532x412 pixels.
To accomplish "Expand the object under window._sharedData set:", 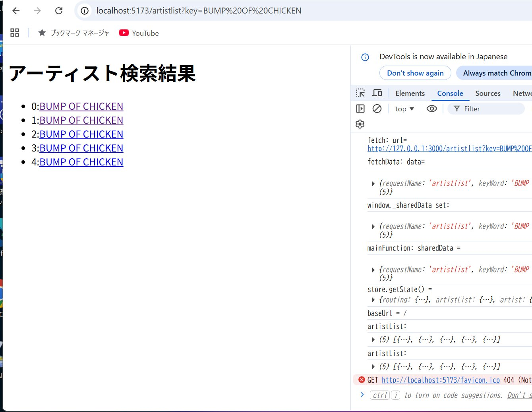I will pos(373,226).
